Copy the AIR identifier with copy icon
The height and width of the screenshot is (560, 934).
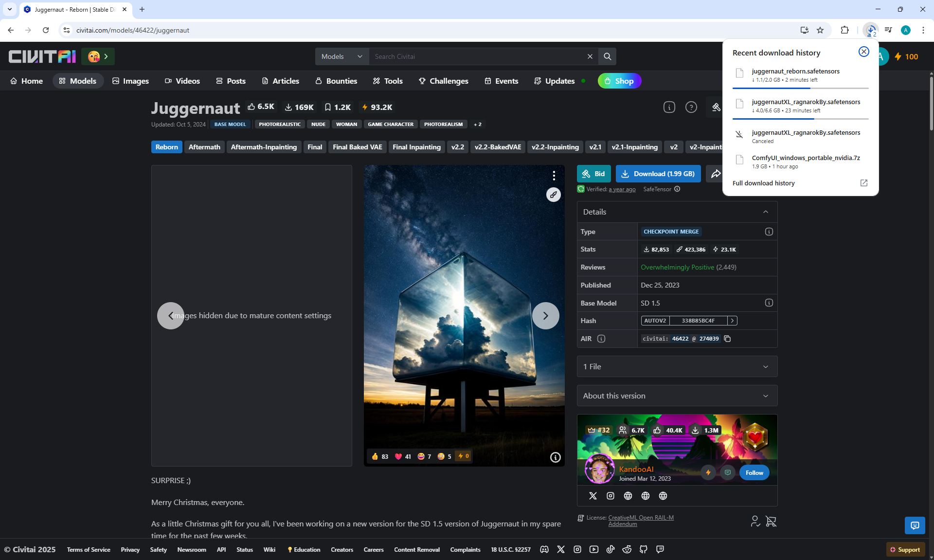(727, 339)
